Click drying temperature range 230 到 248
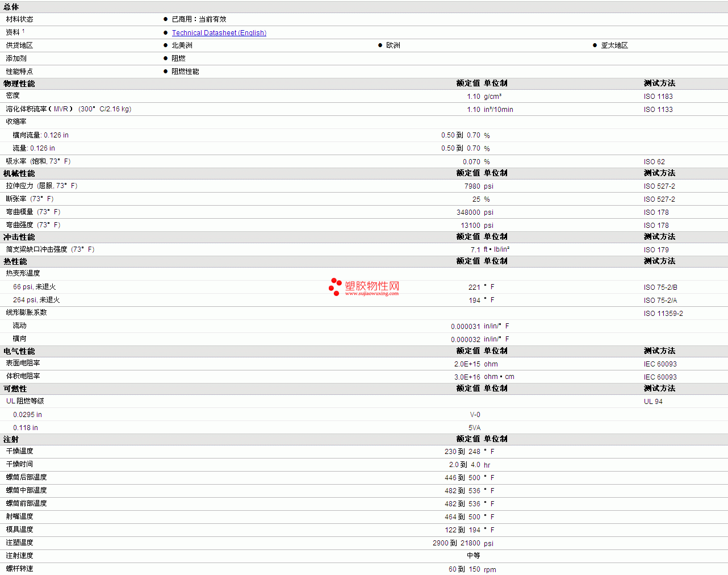The image size is (728, 575). coord(462,452)
